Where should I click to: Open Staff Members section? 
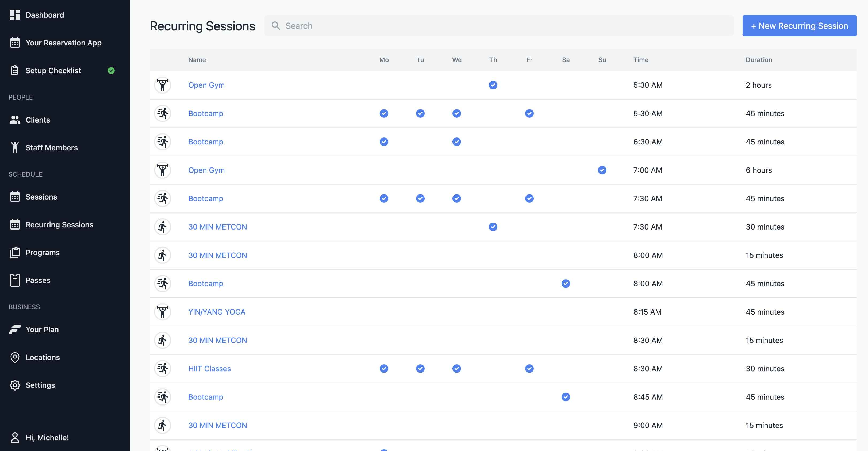click(52, 147)
